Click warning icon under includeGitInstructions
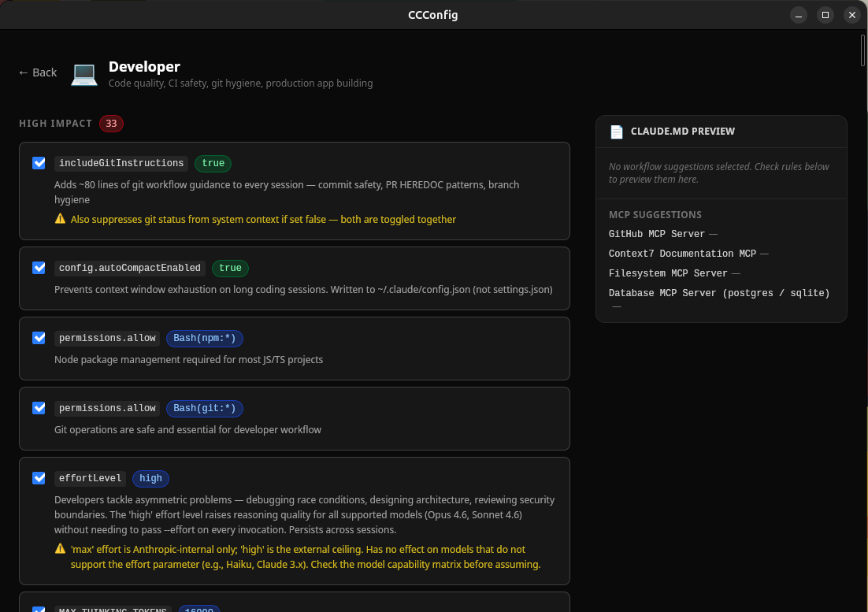 pyautogui.click(x=61, y=219)
